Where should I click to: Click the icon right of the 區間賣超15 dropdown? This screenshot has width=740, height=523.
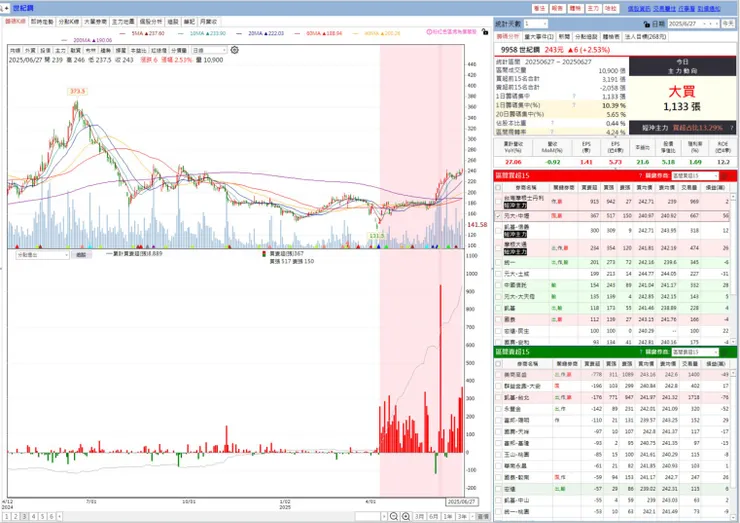[725, 352]
